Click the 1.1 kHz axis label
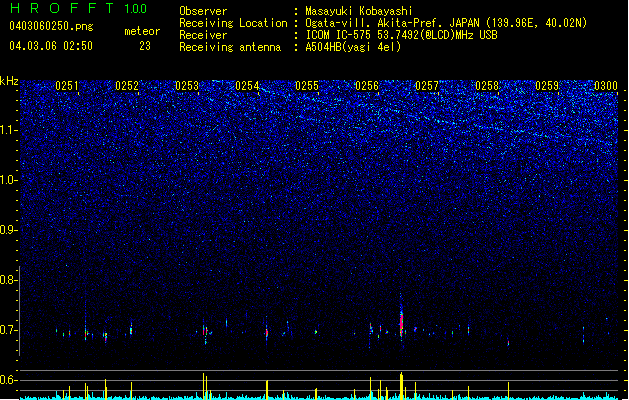The width and height of the screenshot is (629, 400). pos(8,130)
